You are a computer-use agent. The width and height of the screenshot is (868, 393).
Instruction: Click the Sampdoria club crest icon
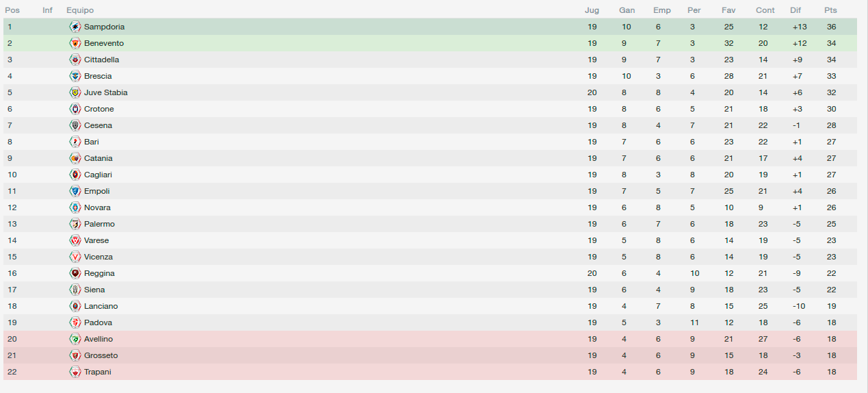(75, 27)
